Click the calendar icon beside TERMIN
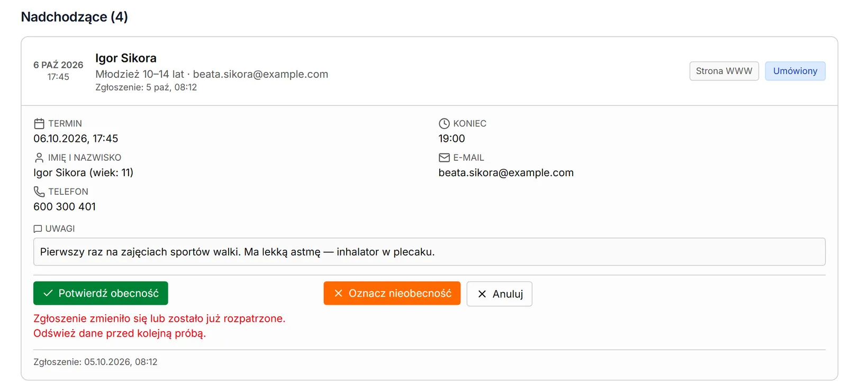The height and width of the screenshot is (382, 868). [39, 124]
